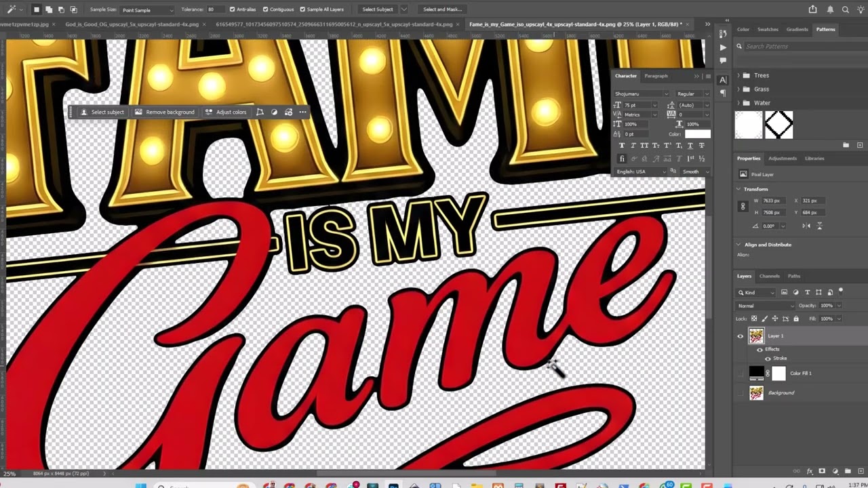
Task: Select Intersect with selection mode icon
Action: coord(73,9)
